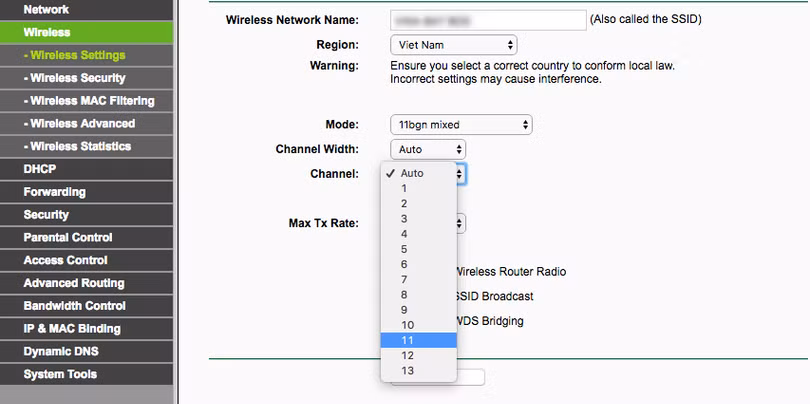
Task: Select channel 11 from the Channel list
Action: point(418,340)
